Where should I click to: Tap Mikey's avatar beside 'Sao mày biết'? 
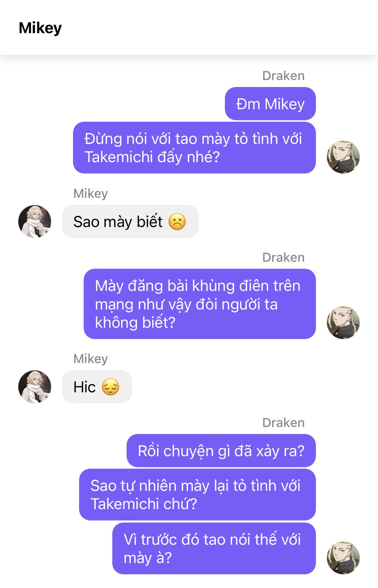[35, 221]
